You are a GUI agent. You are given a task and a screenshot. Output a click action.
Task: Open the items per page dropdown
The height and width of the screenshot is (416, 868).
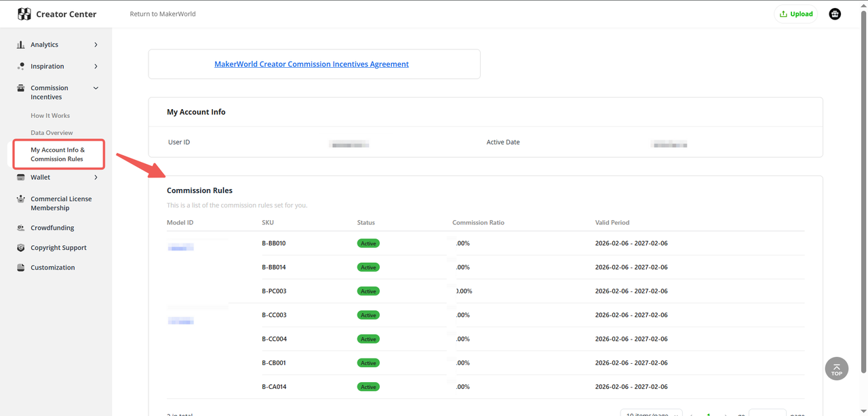651,413
